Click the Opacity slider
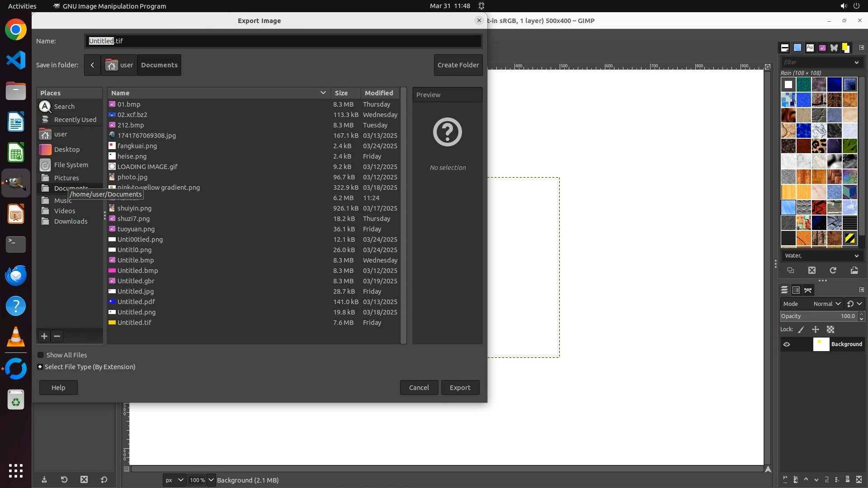This screenshot has width=868, height=488. tap(818, 316)
